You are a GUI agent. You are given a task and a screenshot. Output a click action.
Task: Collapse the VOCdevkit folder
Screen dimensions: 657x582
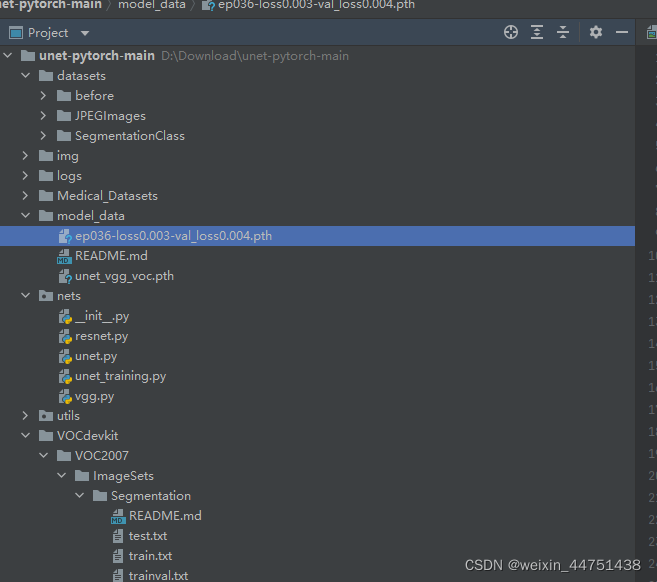point(26,435)
